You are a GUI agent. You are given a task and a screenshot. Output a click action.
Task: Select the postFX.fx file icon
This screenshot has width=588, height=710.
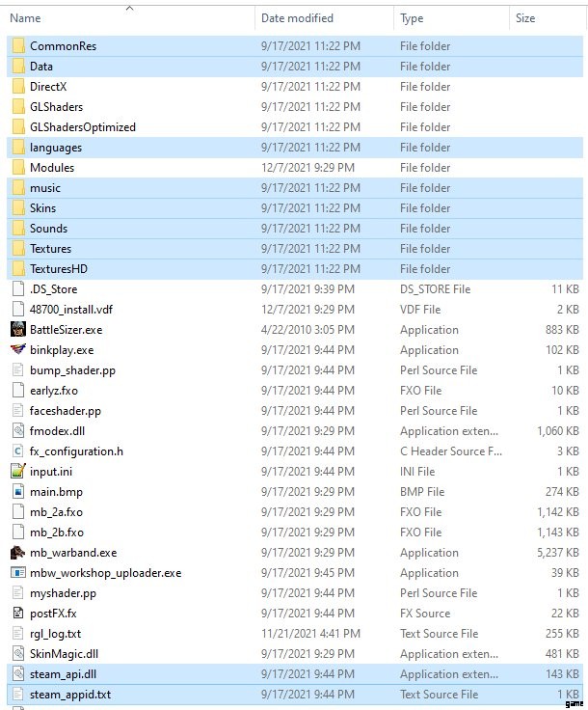coord(17,614)
